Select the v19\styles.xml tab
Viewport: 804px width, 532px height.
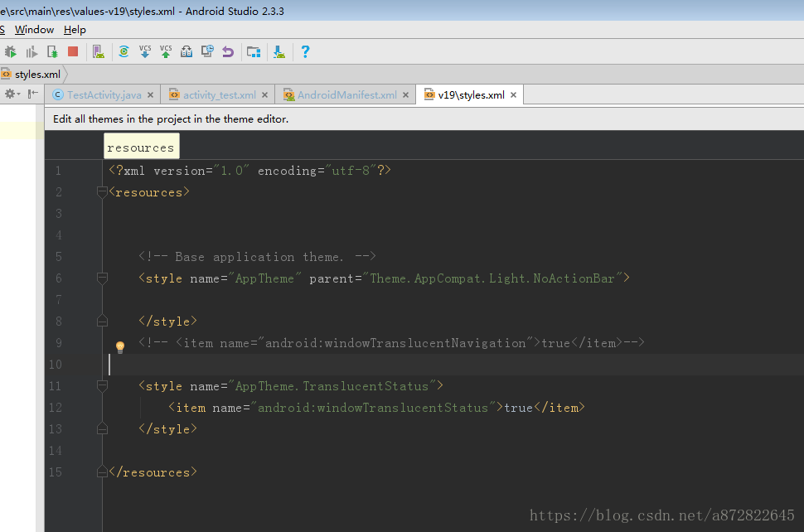point(472,94)
